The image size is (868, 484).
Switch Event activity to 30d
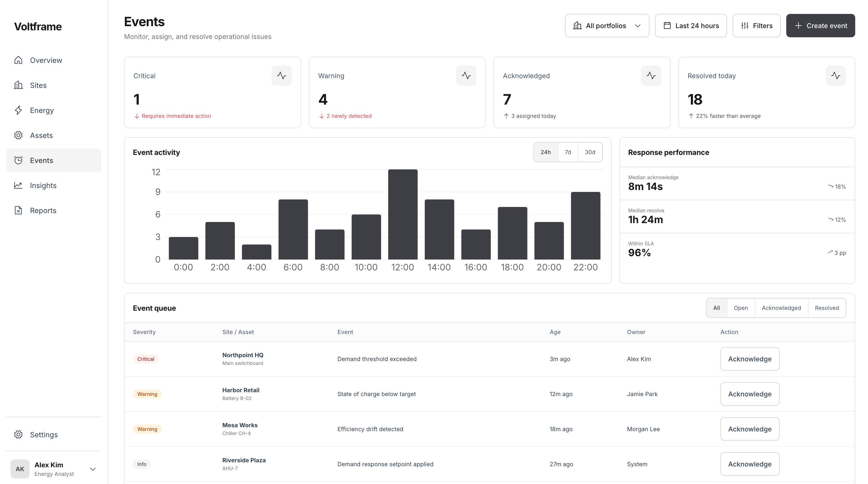pos(590,152)
